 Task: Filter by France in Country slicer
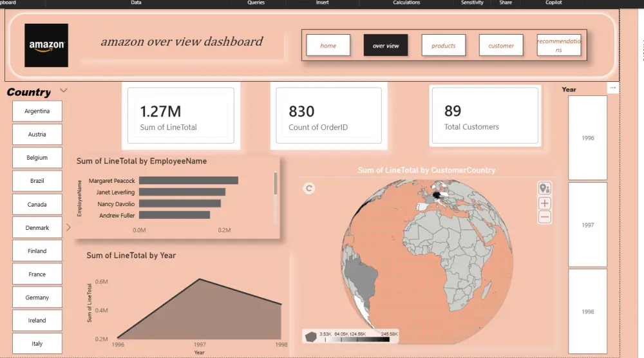(x=37, y=274)
